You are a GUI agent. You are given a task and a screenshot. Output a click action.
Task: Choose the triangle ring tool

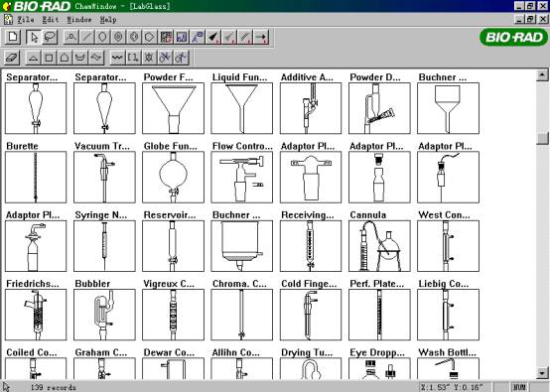pyautogui.click(x=34, y=58)
